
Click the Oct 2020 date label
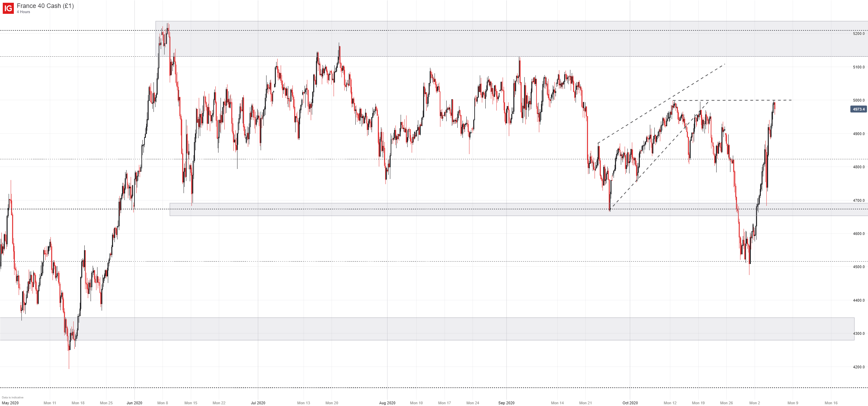pyautogui.click(x=630, y=403)
